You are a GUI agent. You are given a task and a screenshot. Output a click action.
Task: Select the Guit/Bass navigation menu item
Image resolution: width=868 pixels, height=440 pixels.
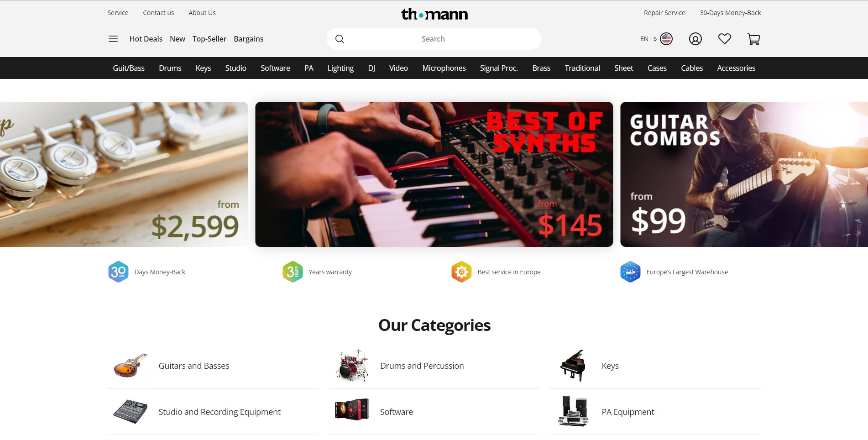129,68
